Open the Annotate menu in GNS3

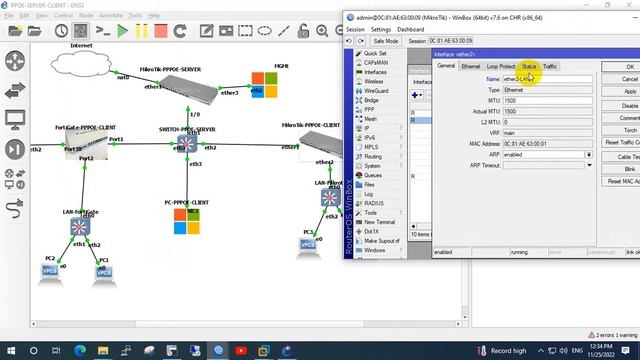(x=111, y=16)
